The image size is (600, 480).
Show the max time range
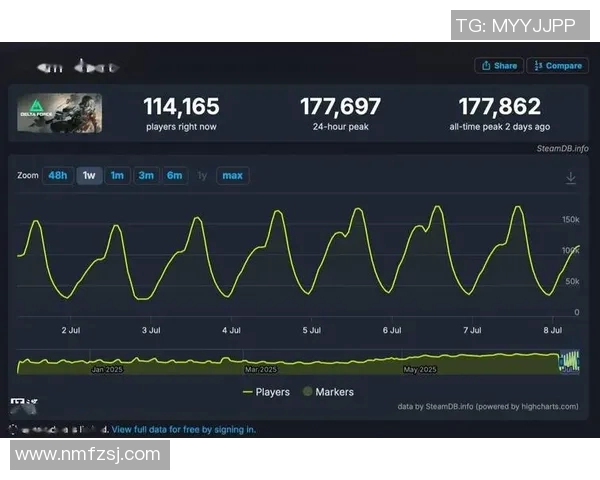(x=232, y=176)
